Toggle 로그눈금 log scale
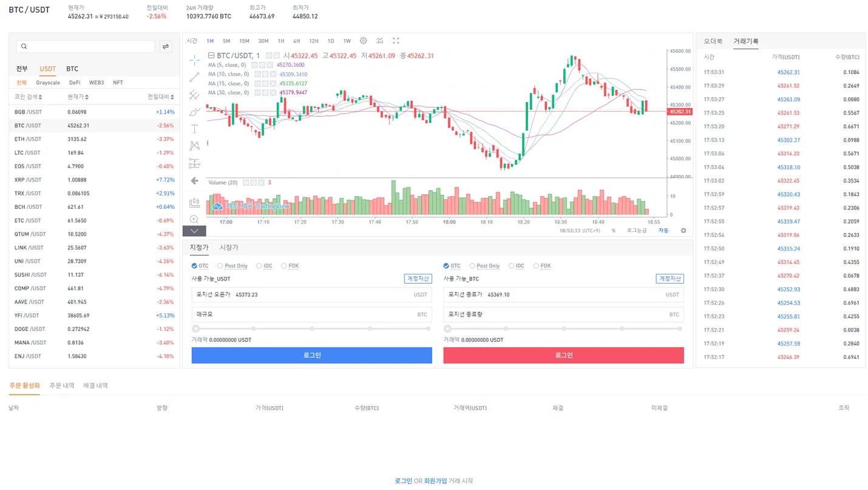This screenshot has height=490, width=868. 637,231
